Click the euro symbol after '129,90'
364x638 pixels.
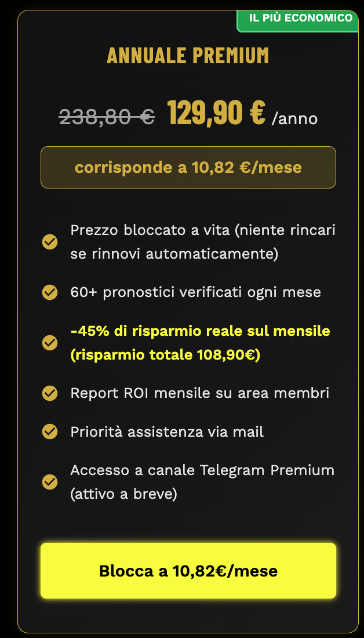click(x=257, y=112)
